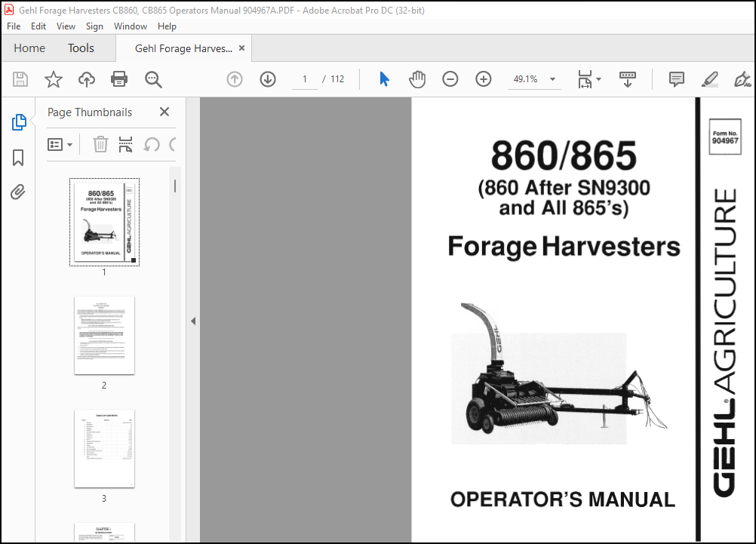Select page 2 thumbnail

[x=104, y=336]
